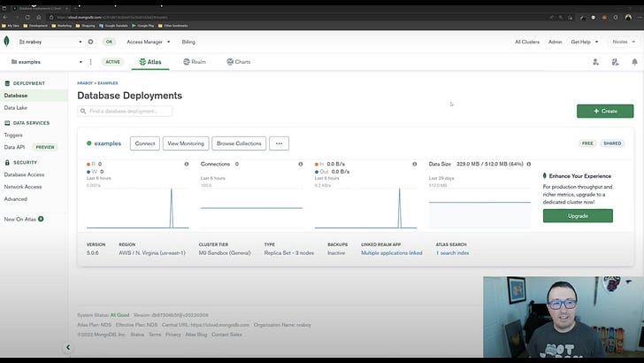
Task: Click info icon for network In/Out chart
Action: (x=415, y=164)
